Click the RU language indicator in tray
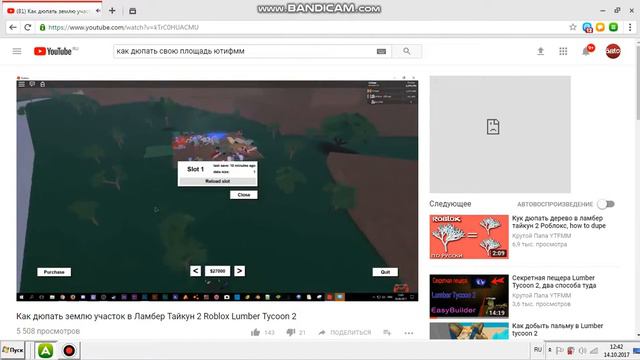The image size is (640, 360). 538,350
